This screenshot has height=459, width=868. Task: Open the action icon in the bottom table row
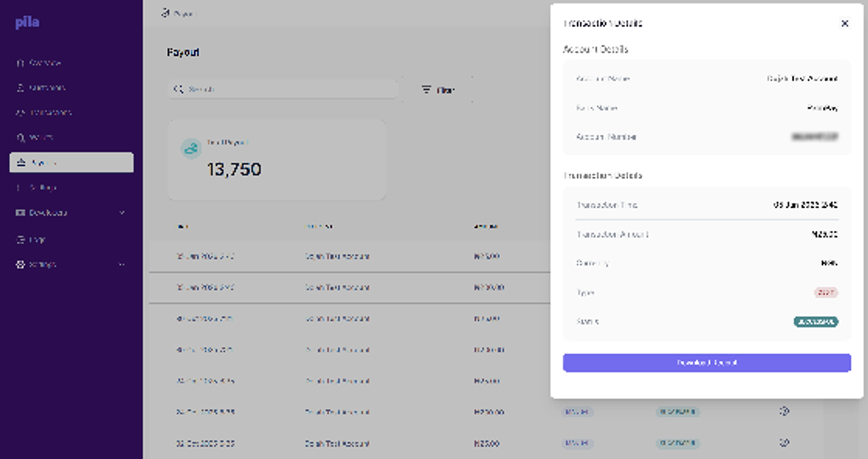(784, 443)
